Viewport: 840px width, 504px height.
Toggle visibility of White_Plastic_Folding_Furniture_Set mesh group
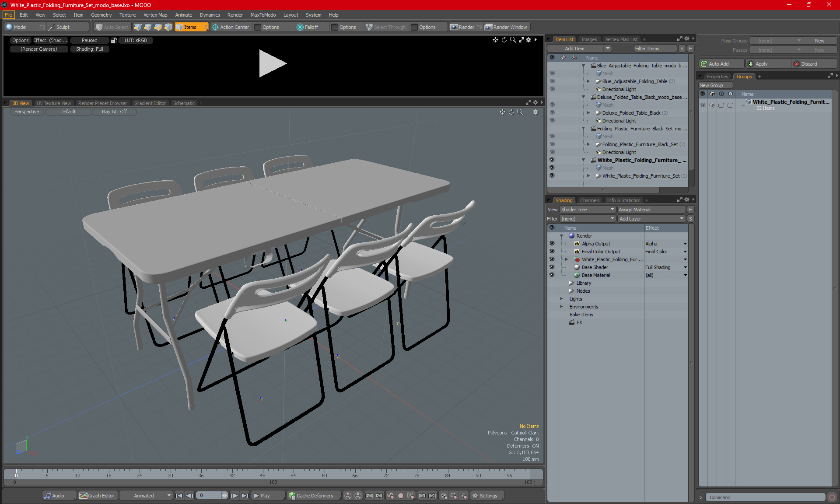[552, 176]
